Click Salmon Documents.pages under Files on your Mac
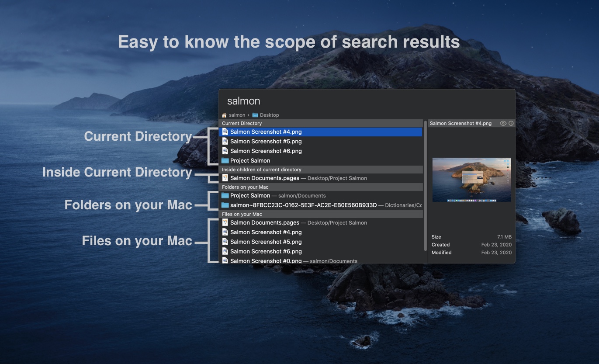This screenshot has width=599, height=364. tap(264, 223)
